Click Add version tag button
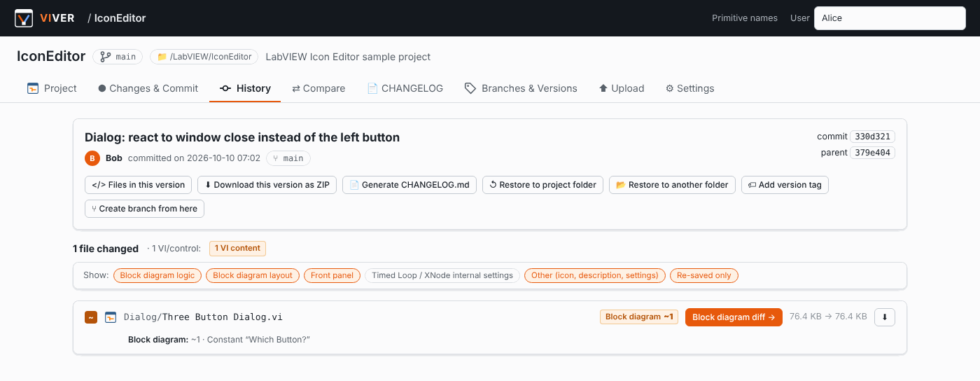 coord(785,185)
